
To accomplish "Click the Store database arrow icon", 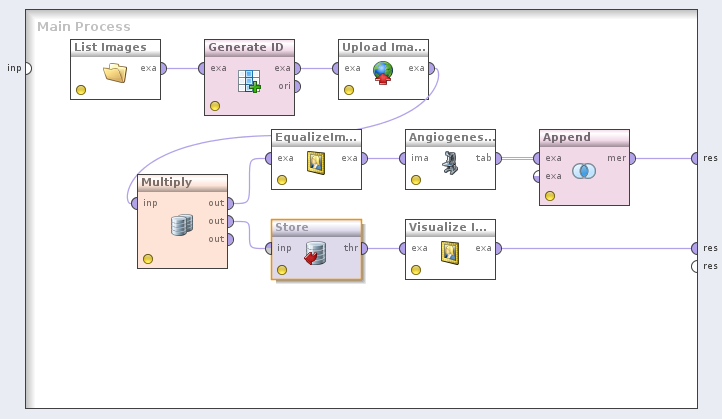I will [x=315, y=252].
